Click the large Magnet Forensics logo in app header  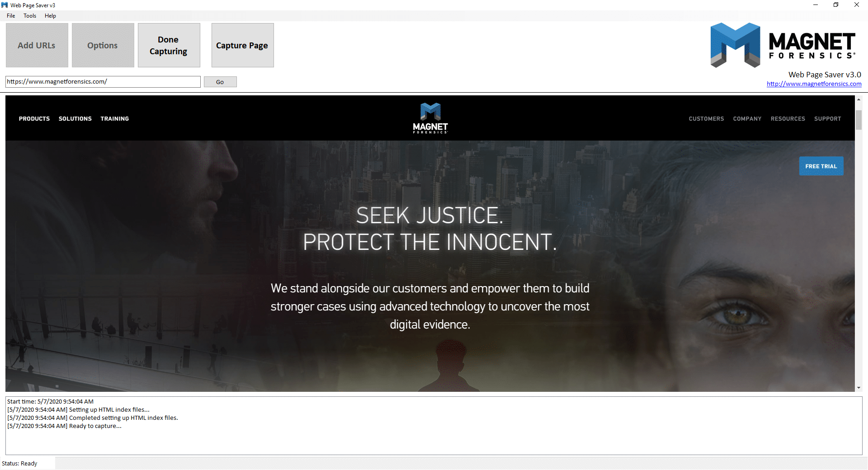[783, 45]
